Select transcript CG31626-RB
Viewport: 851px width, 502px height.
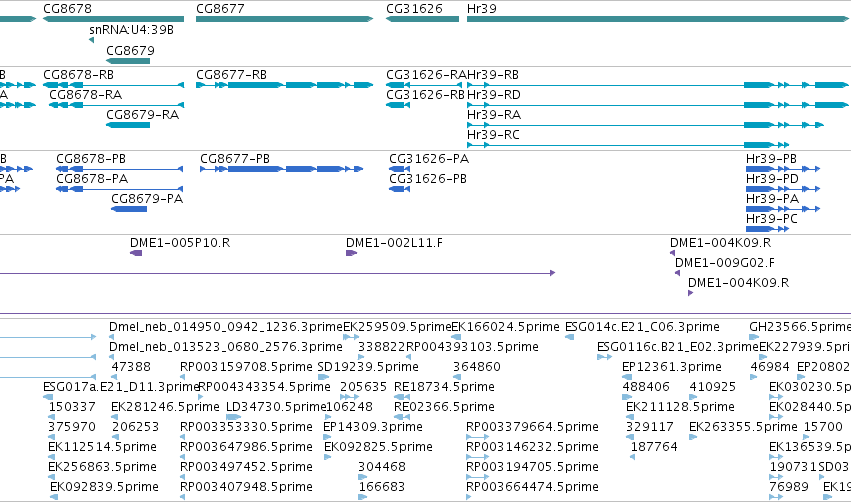[426, 94]
